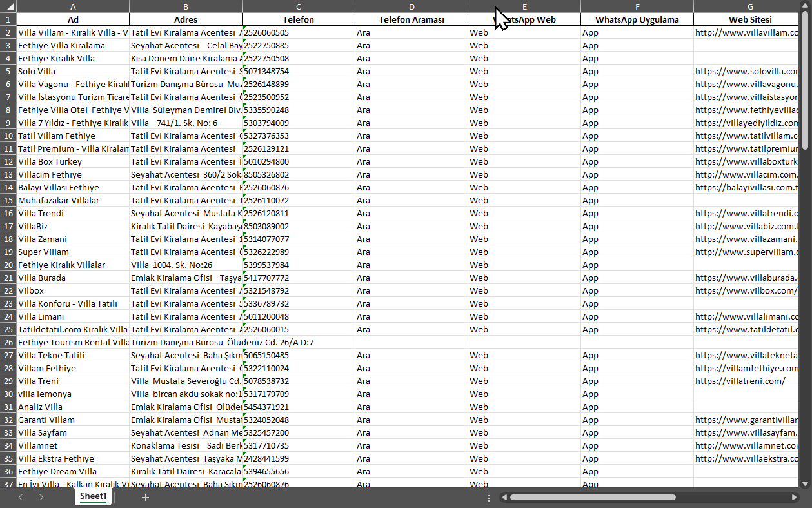Image resolution: width=812 pixels, height=508 pixels.
Task: Add a new sheet with the plus icon
Action: pyautogui.click(x=145, y=497)
